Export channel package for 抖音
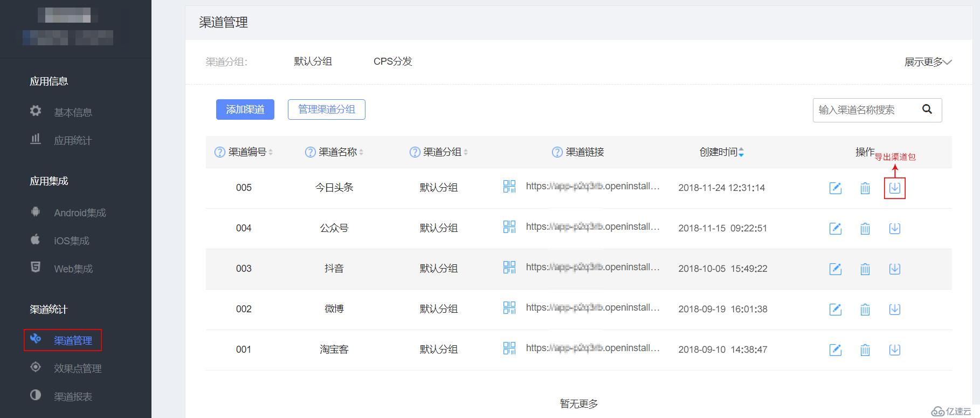 click(x=894, y=269)
